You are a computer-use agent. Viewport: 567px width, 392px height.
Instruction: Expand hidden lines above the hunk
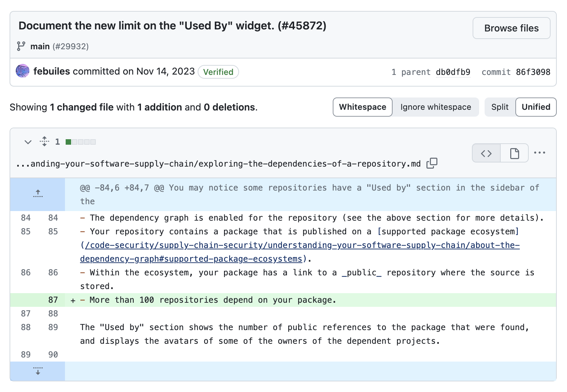(38, 194)
